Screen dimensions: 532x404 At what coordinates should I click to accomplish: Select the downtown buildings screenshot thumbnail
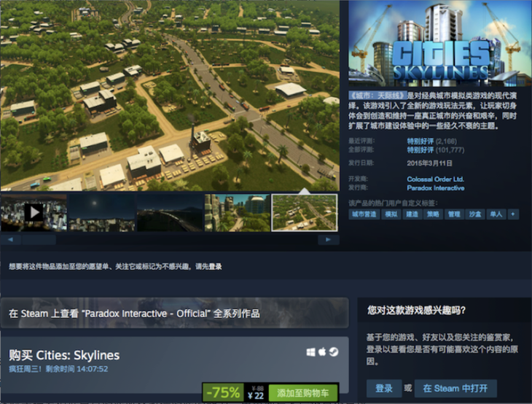[x=237, y=213]
